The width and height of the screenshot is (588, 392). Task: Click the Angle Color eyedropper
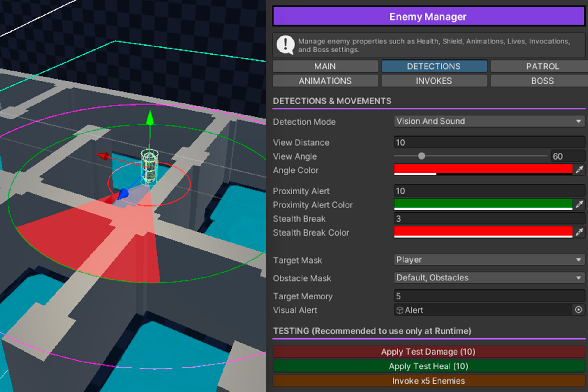tap(579, 169)
